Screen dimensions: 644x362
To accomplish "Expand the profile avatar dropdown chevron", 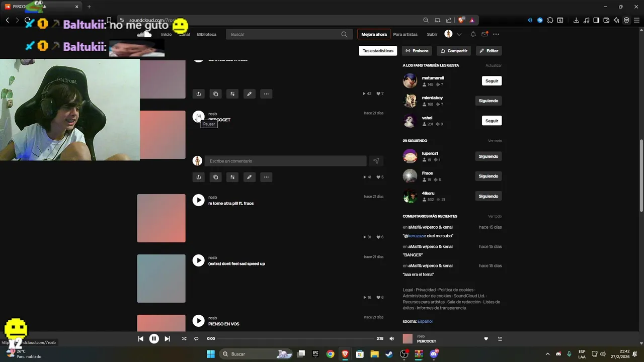I will [x=459, y=34].
